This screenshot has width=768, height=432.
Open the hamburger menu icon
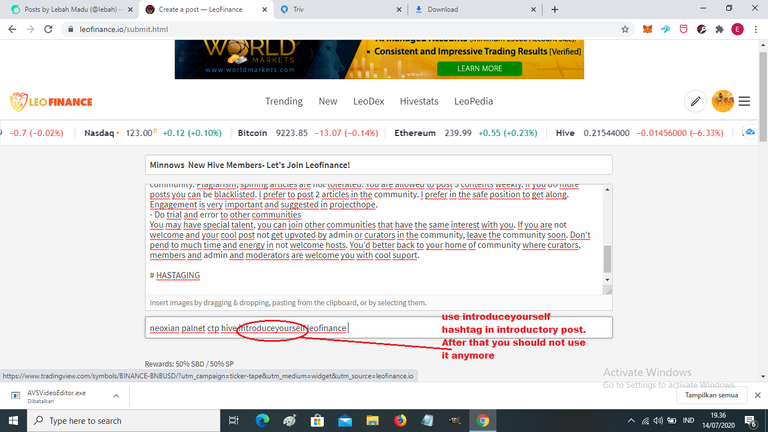pyautogui.click(x=744, y=101)
